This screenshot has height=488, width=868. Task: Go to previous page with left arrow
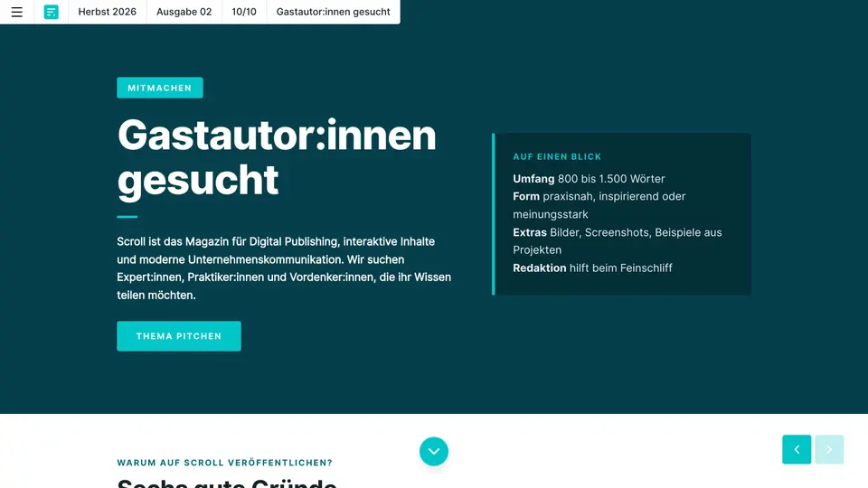tap(797, 449)
